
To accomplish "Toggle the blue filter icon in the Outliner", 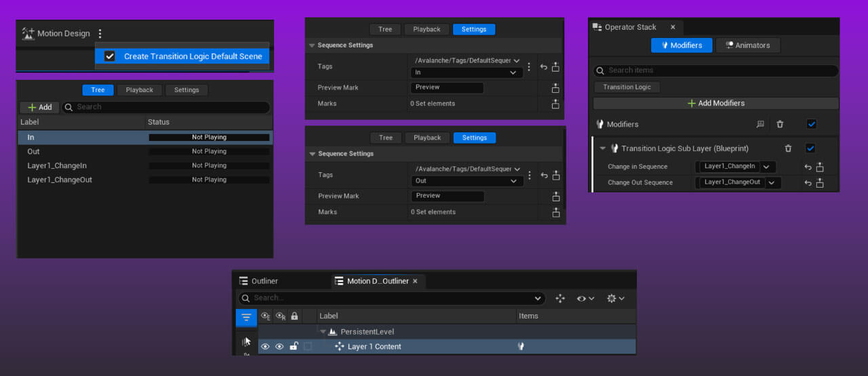I will coord(246,317).
